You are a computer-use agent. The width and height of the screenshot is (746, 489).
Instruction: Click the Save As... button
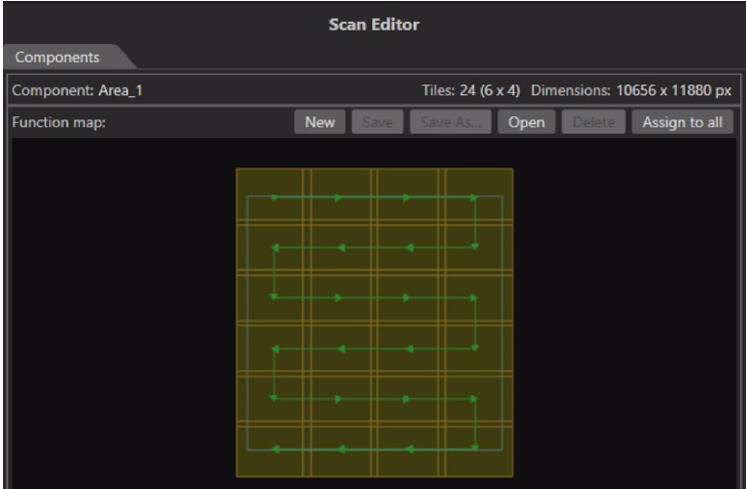[451, 123]
